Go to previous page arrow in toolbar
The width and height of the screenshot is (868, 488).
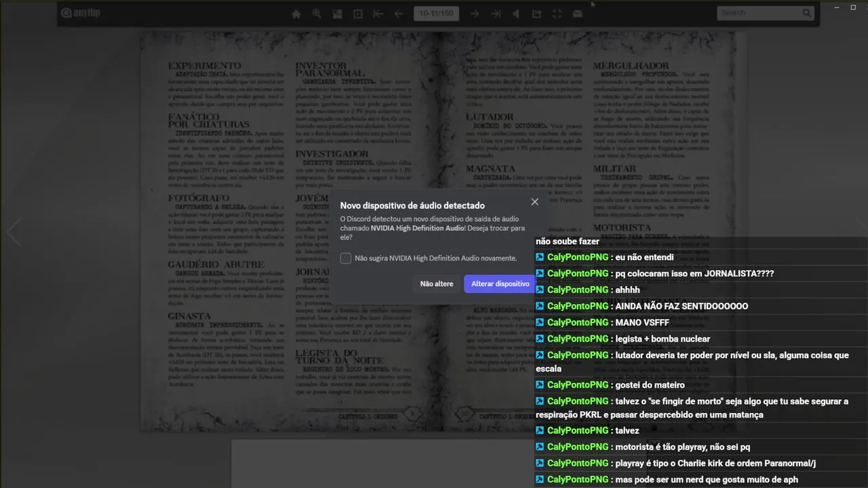coord(399,14)
